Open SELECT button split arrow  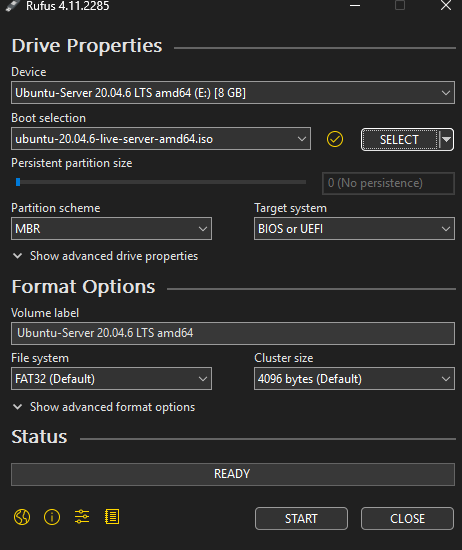(446, 140)
